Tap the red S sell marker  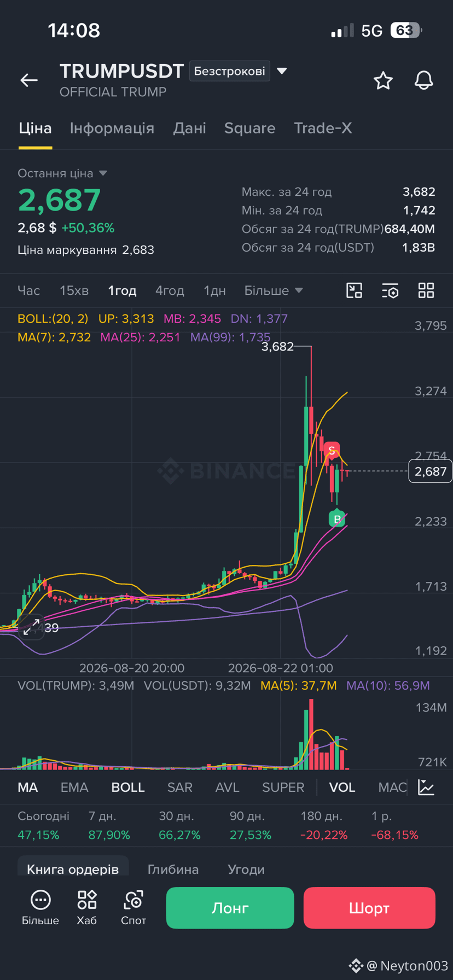coord(331,451)
